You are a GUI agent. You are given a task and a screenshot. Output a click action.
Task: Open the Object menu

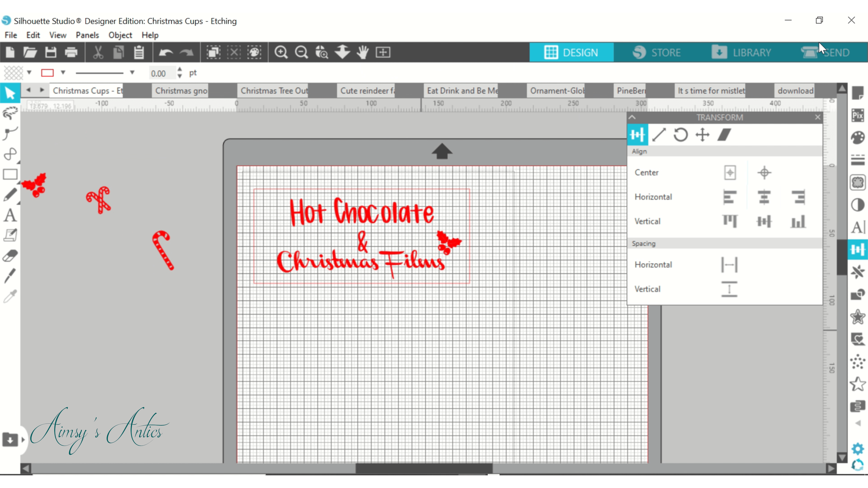(120, 35)
